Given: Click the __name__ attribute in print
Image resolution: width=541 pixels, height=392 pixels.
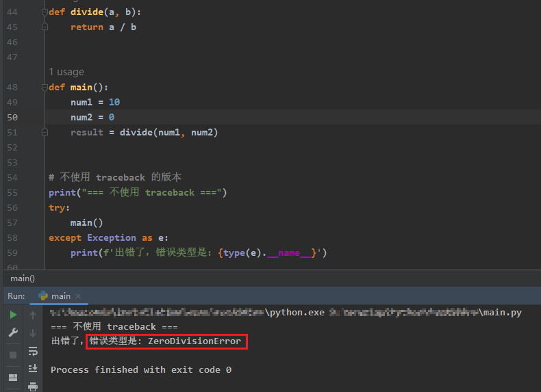Looking at the screenshot, I should [289, 253].
